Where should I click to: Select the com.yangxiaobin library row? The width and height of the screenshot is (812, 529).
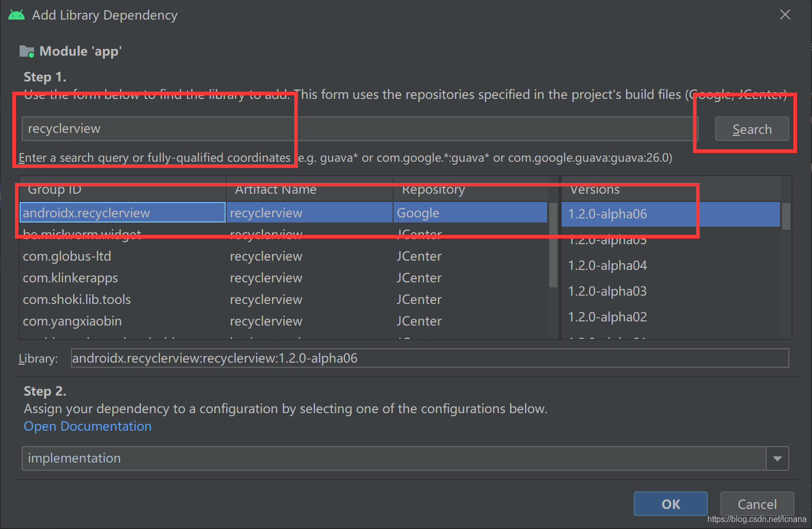(x=283, y=321)
